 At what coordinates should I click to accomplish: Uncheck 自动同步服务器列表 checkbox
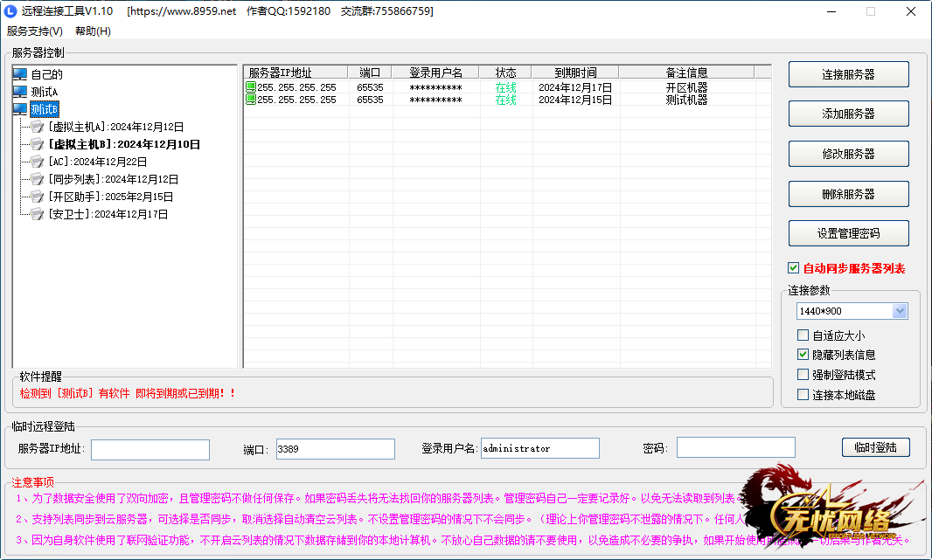click(794, 268)
